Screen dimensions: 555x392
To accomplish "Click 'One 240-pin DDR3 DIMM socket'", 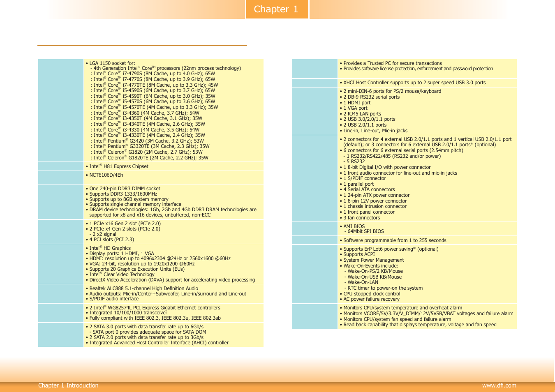I will [x=123, y=189].
